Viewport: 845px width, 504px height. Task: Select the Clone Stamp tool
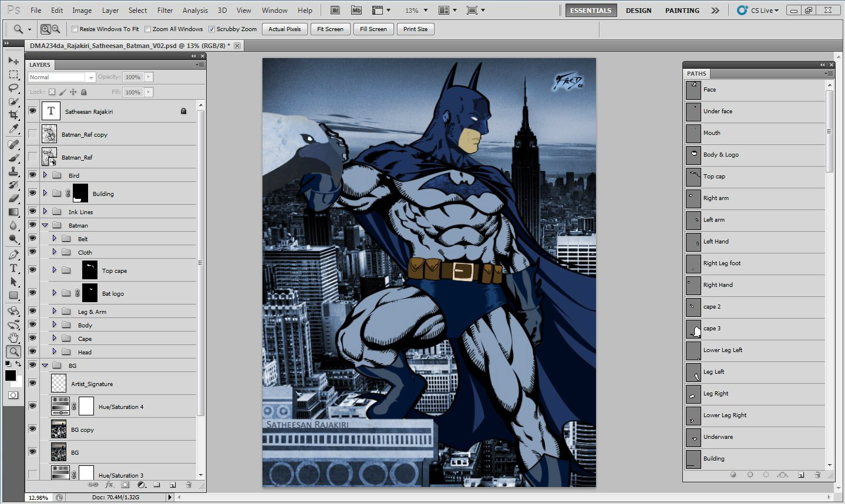[x=14, y=171]
